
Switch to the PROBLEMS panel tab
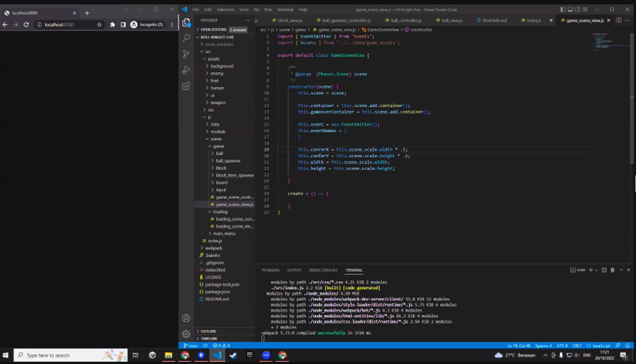pos(270,270)
